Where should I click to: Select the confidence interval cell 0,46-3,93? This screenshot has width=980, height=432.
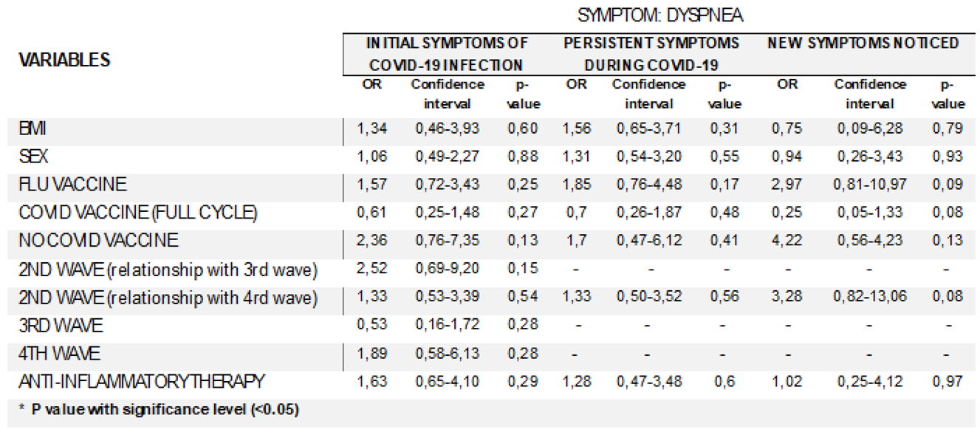tap(447, 129)
